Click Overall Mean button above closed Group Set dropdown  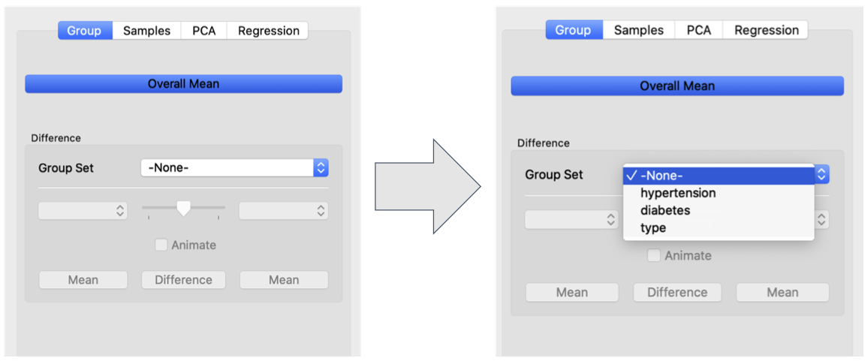tap(184, 84)
